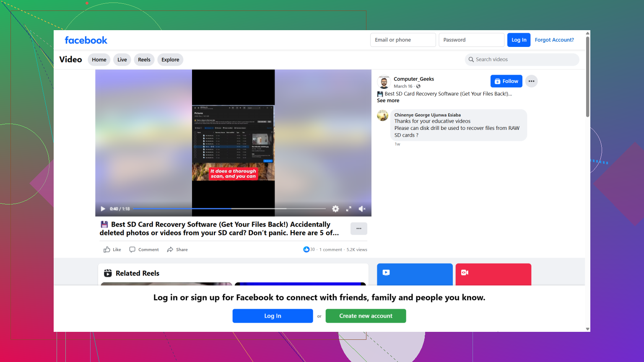
Task: Click the 5.2K views text
Action: 357,250
